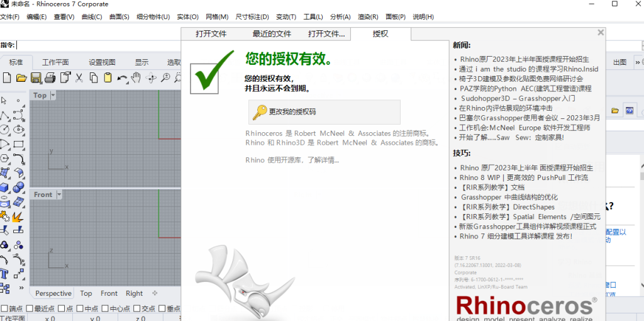Viewport: 644px width, 321px height.
Task: Switch to the 最近的文件 tab
Action: point(272,34)
